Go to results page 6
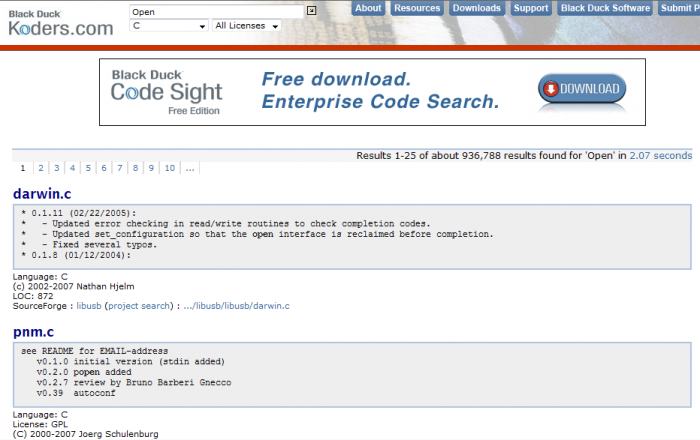This screenshot has width=700, height=440. point(104,168)
